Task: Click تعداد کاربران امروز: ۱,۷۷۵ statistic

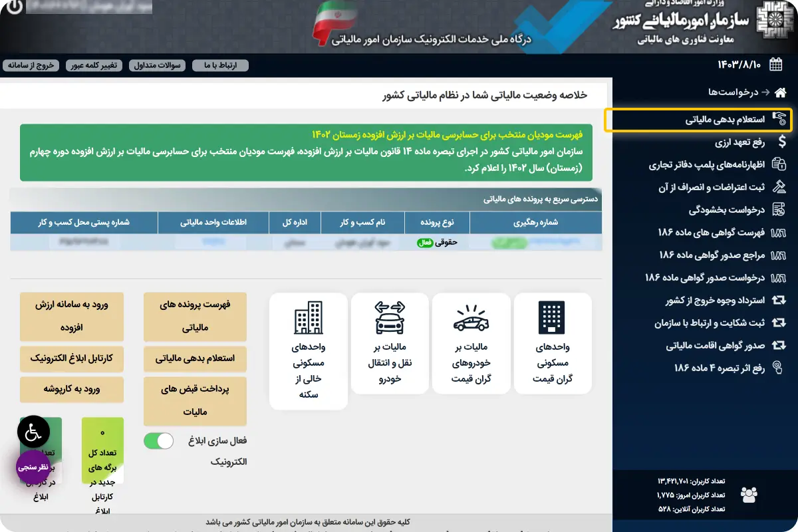Action: (690, 495)
